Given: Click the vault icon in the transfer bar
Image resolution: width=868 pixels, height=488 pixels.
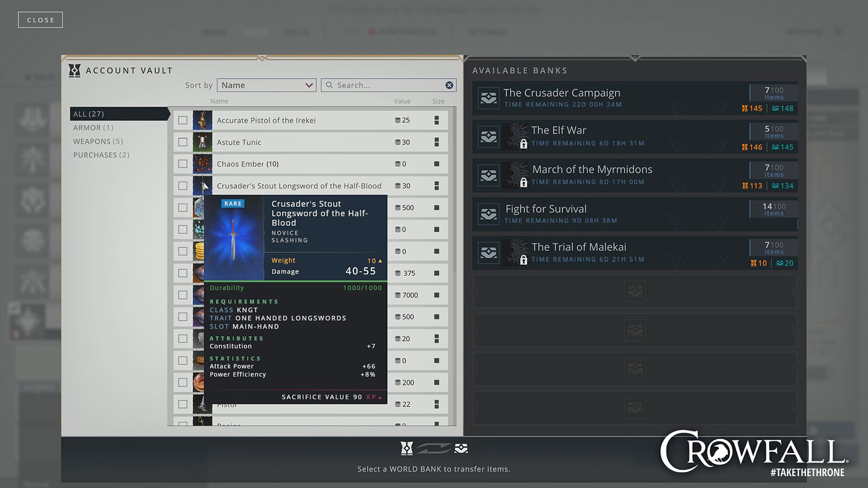Looking at the screenshot, I should pyautogui.click(x=407, y=448).
